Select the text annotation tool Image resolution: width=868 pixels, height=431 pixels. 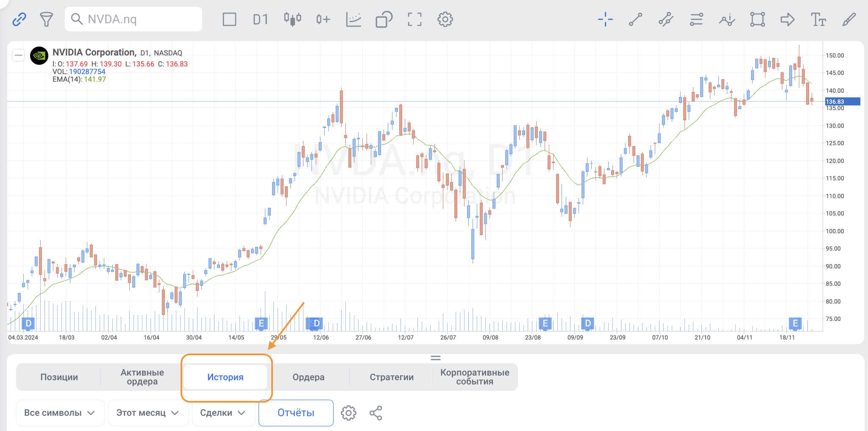(818, 19)
